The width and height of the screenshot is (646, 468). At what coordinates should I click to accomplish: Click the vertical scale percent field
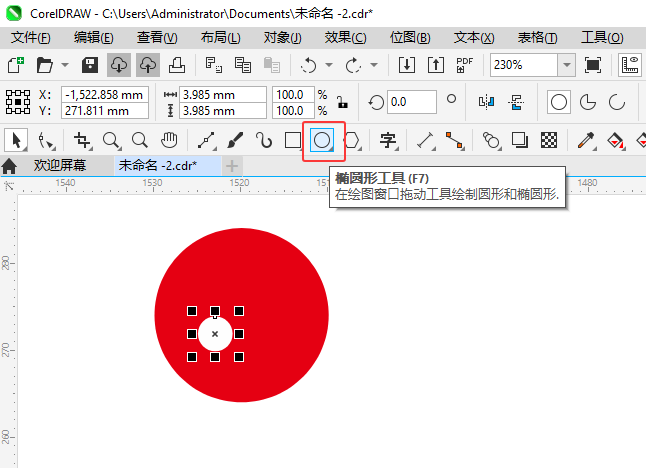(x=293, y=110)
